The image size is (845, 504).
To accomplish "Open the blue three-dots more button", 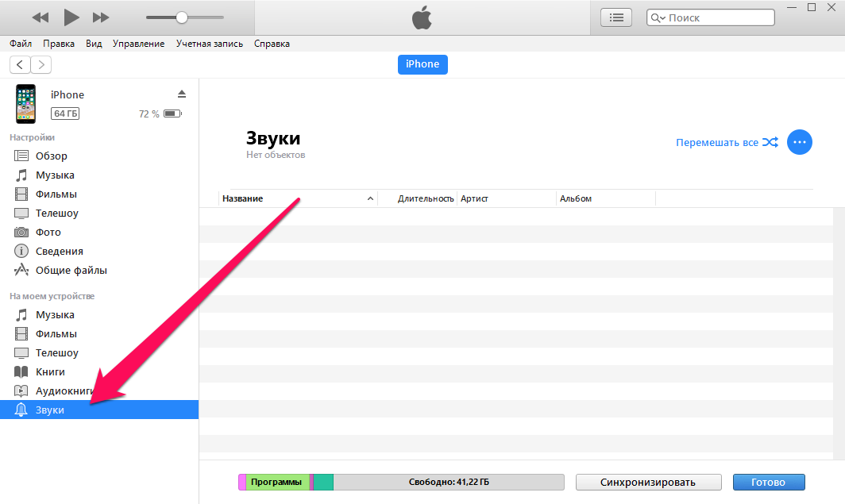I will [800, 142].
